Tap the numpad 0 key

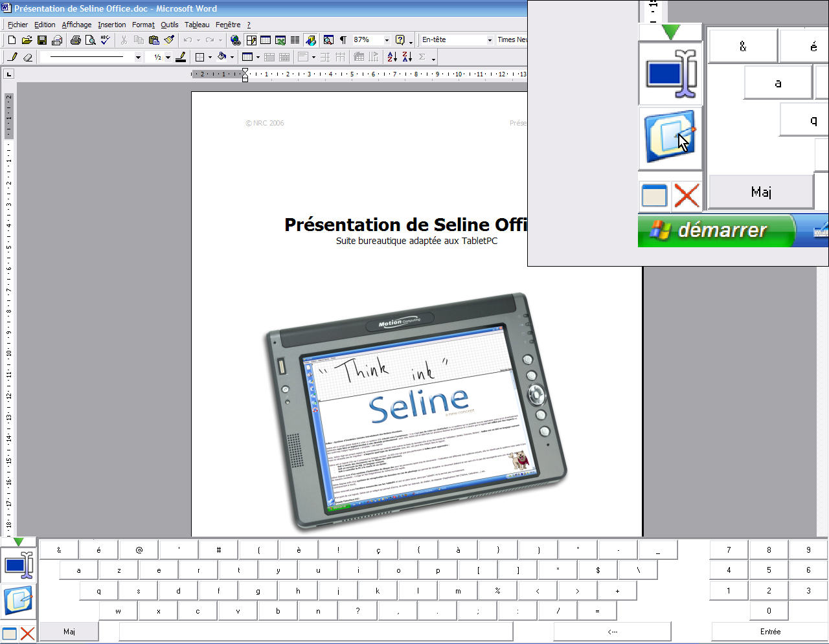[x=769, y=611]
